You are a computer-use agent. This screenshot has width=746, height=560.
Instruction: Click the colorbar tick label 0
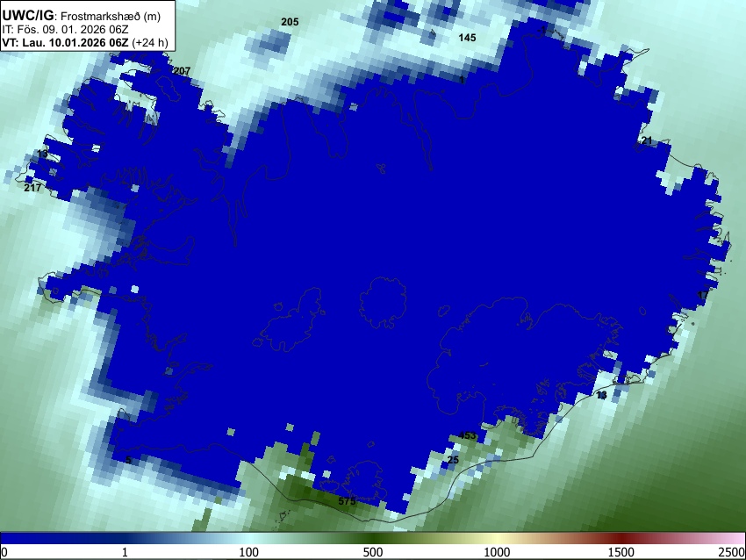[4, 552]
